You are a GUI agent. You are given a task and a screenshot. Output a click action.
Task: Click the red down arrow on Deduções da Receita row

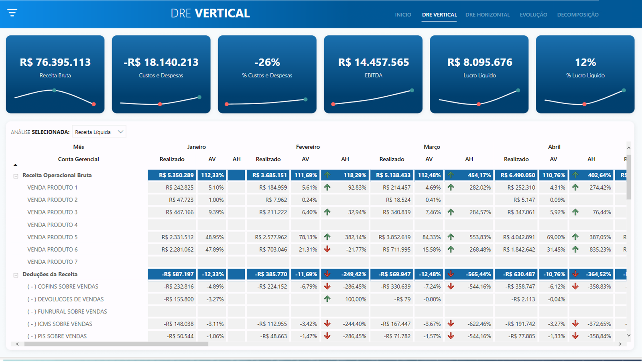(327, 274)
